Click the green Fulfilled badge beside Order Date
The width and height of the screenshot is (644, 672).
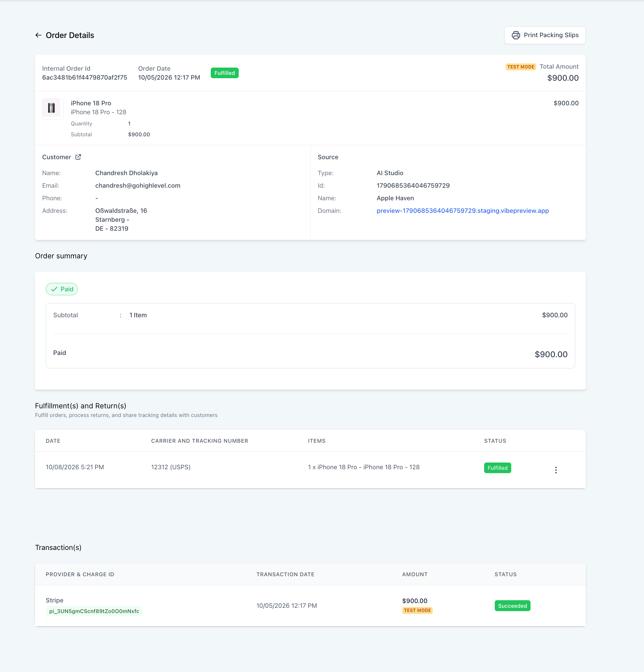tap(224, 73)
